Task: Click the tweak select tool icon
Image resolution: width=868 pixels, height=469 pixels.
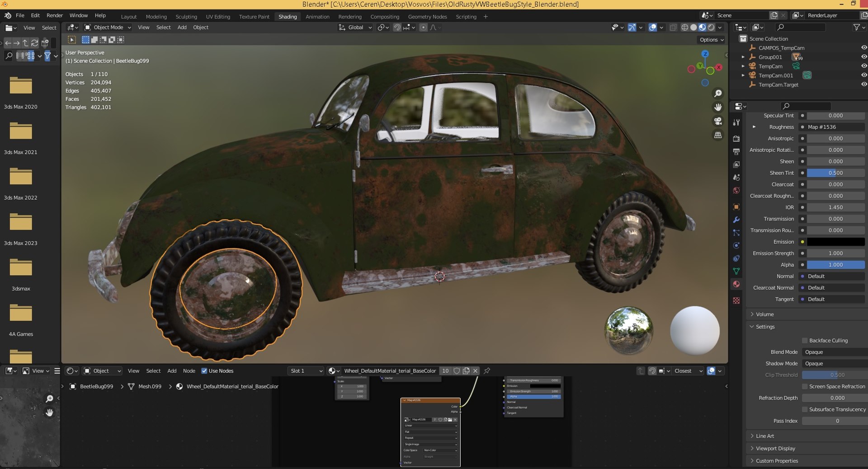Action: click(72, 40)
